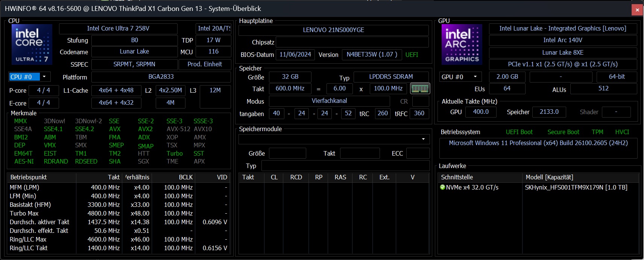Viewport: 644px width, 260px height.
Task: Select the Stufung B0 value
Action: [134, 40]
